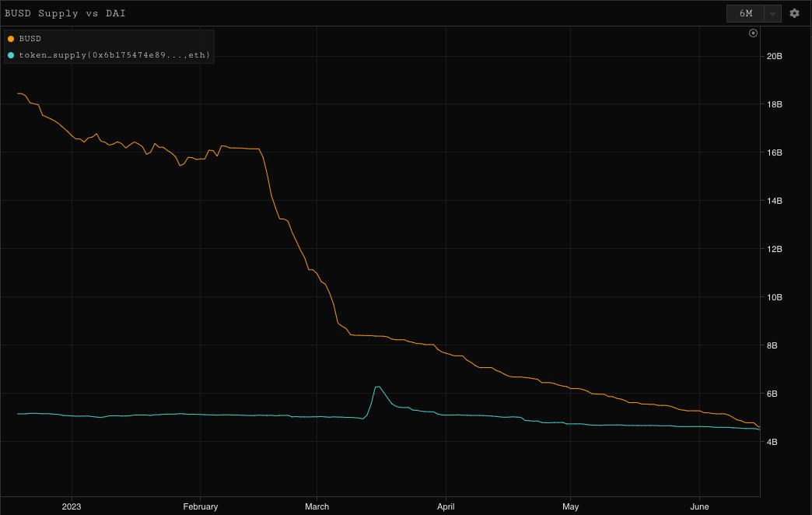
Task: Click the 10B y-axis label
Action: pos(774,297)
